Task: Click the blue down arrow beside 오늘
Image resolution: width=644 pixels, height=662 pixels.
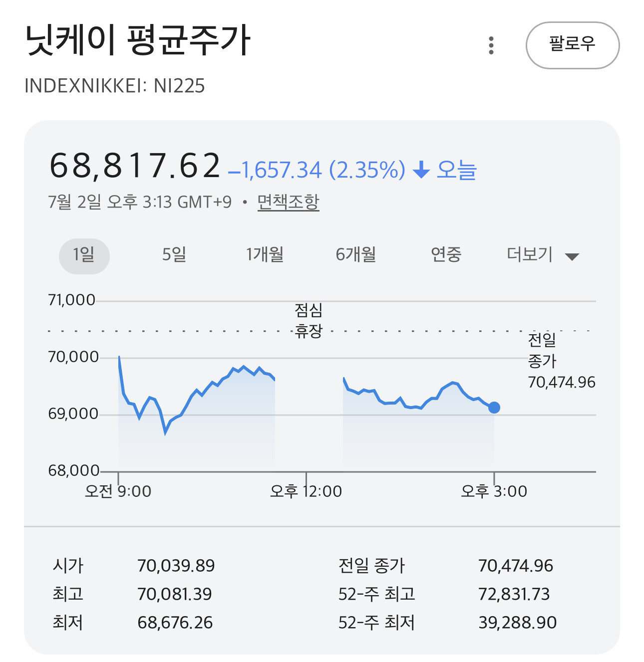Action: click(x=421, y=170)
